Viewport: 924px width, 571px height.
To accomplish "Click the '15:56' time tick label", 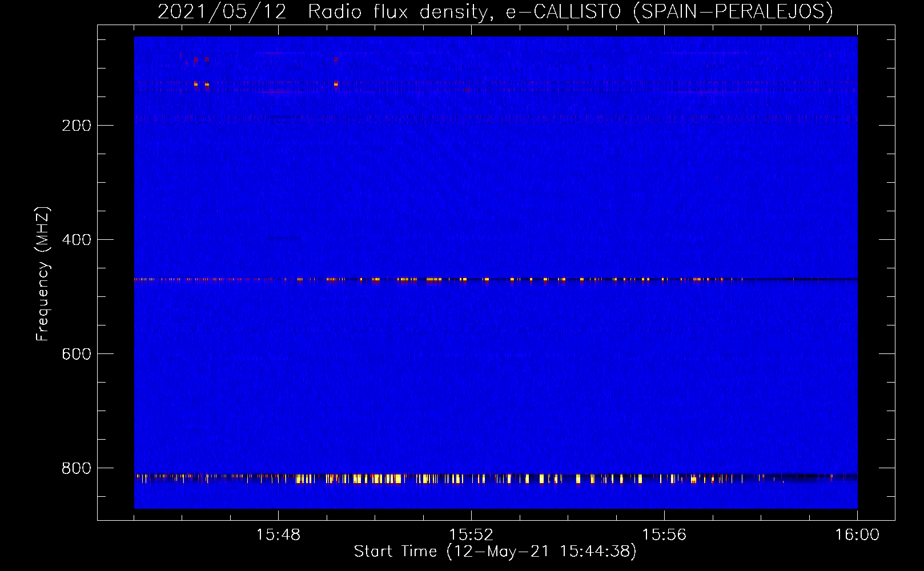I will point(664,535).
